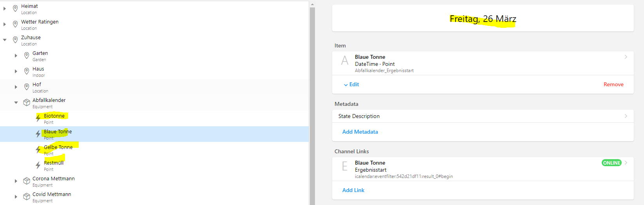Click the Abfallkalender equipment cube icon

tap(27, 103)
